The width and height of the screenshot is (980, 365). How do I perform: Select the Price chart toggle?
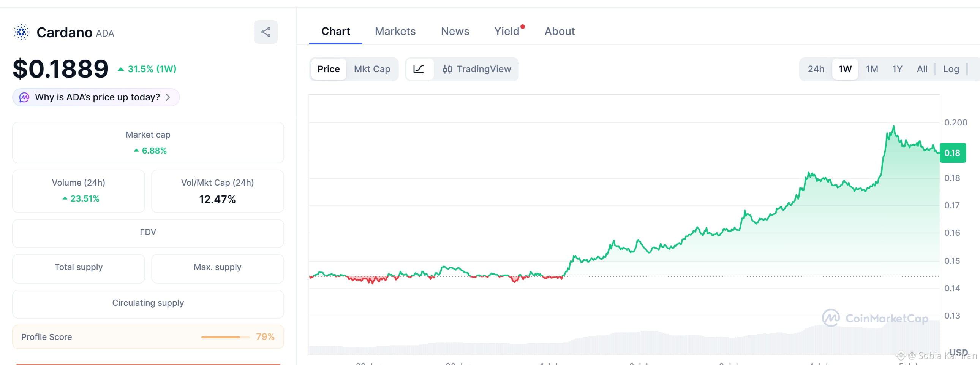tap(329, 69)
